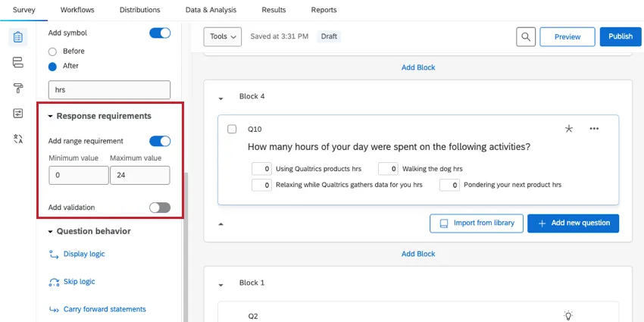The height and width of the screenshot is (322, 644).
Task: Switch to the Data & Analysis tab
Action: click(x=211, y=10)
